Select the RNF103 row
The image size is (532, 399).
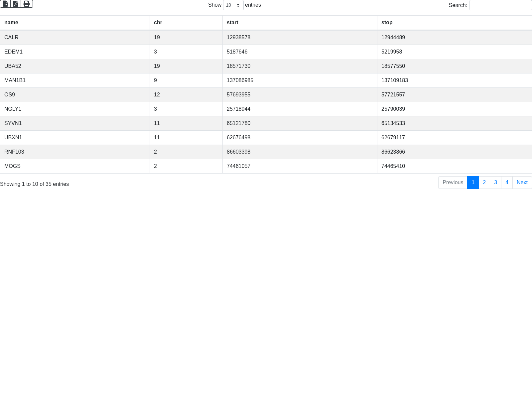click(14, 152)
